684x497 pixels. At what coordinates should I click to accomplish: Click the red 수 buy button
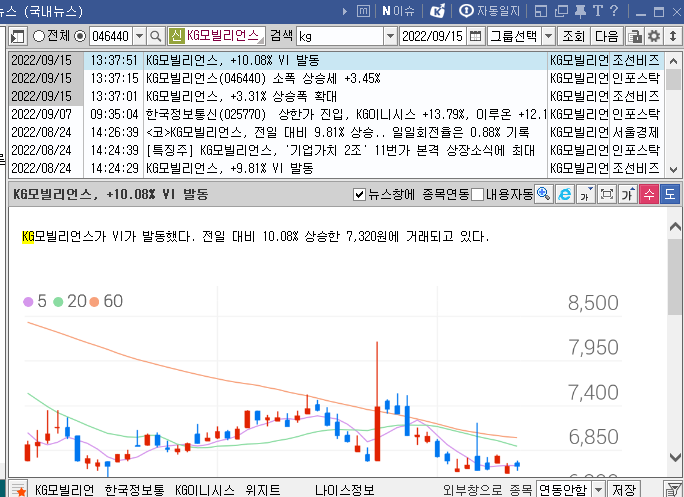[x=649, y=194]
